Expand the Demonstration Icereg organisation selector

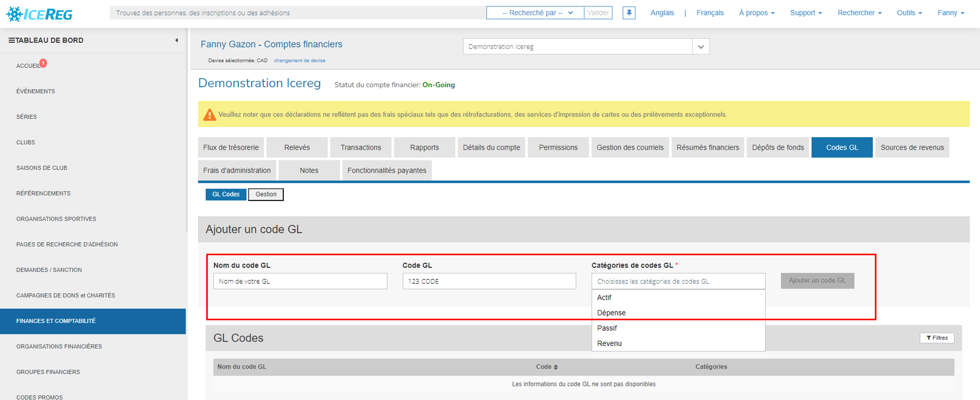(x=701, y=47)
